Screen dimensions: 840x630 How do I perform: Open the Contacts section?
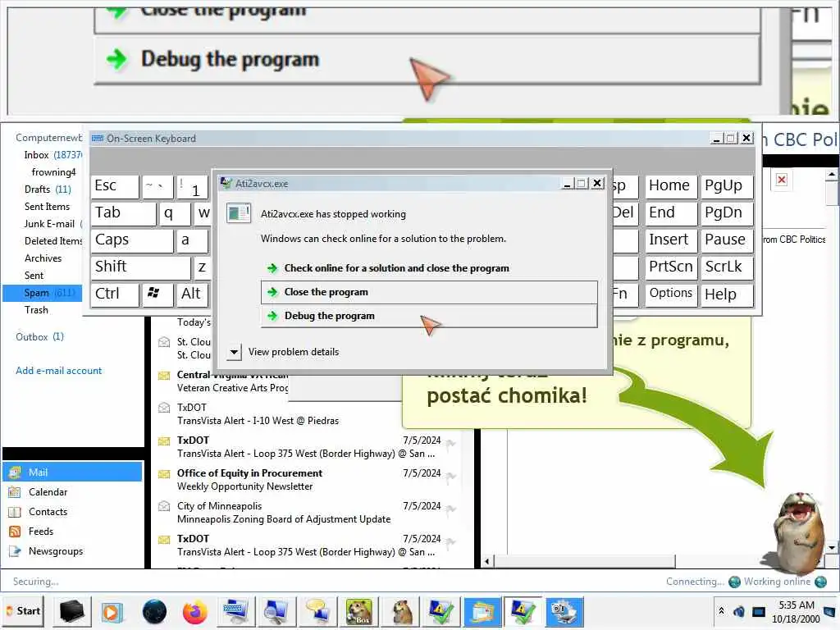point(48,512)
